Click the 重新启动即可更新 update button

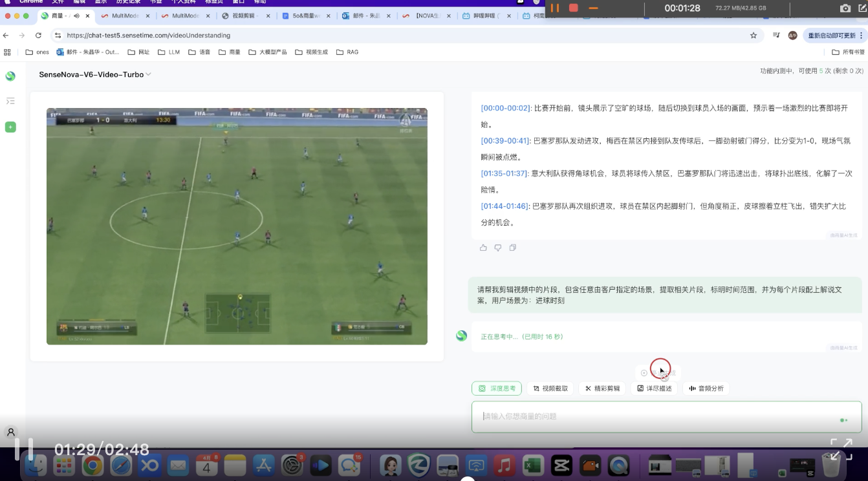pos(834,36)
